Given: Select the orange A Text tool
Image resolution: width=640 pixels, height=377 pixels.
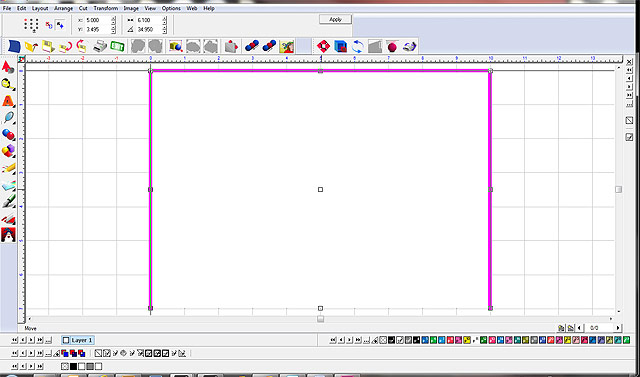Looking at the screenshot, I should (x=8, y=101).
